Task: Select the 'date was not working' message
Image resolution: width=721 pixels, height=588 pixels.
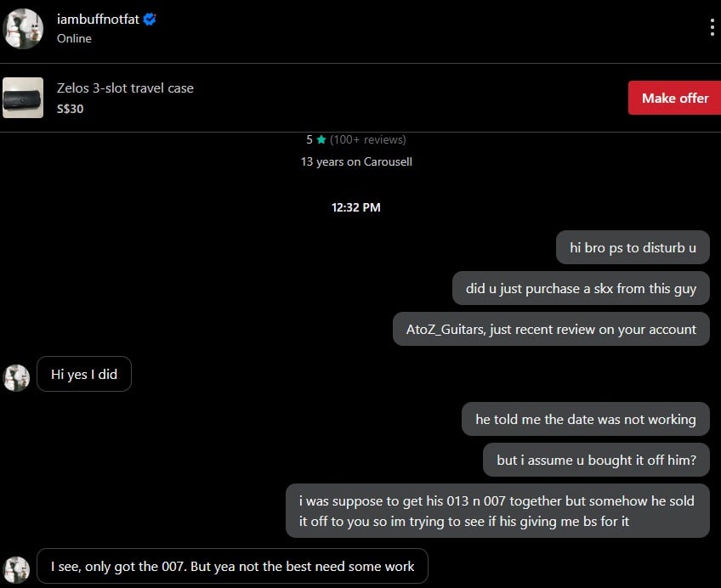Action: [585, 419]
